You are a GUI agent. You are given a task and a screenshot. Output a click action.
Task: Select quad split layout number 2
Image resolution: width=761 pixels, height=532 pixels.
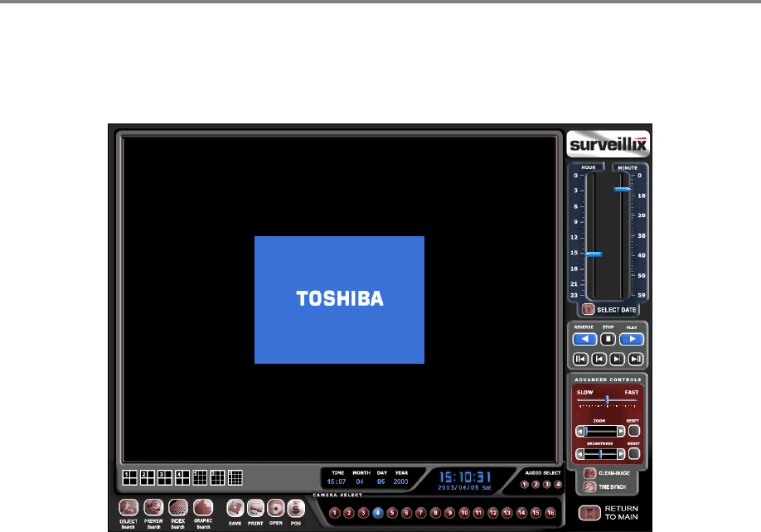pos(147,477)
